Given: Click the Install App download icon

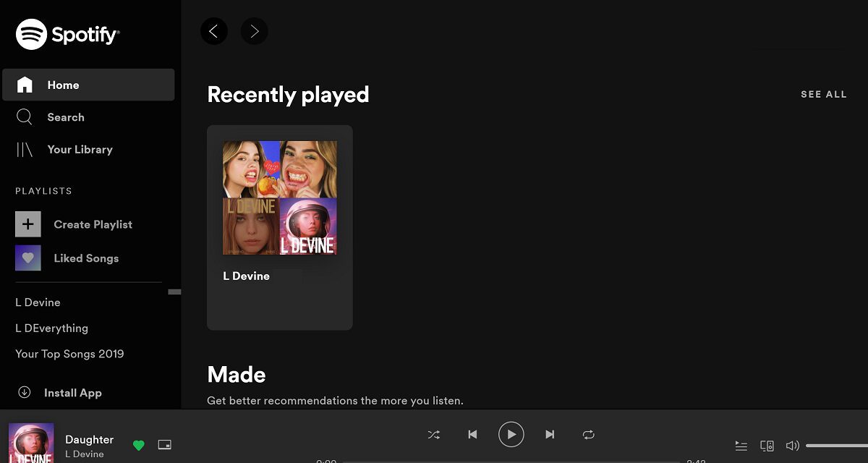Looking at the screenshot, I should point(25,392).
